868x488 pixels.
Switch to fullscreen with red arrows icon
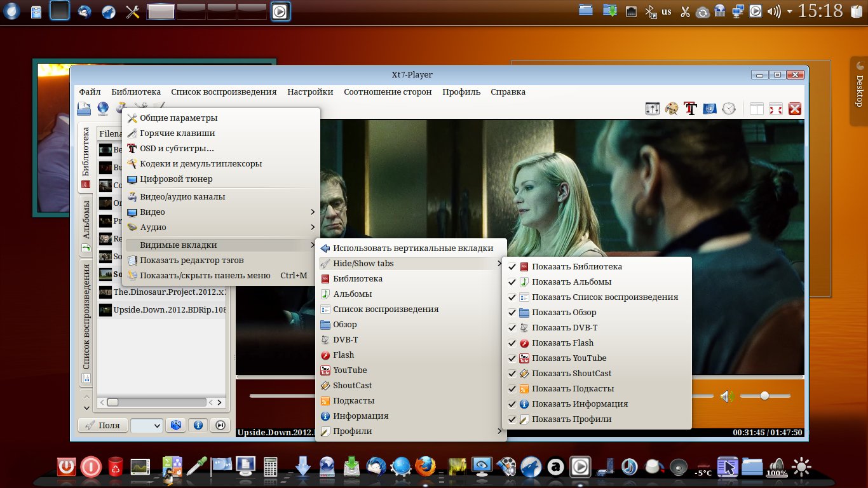776,109
